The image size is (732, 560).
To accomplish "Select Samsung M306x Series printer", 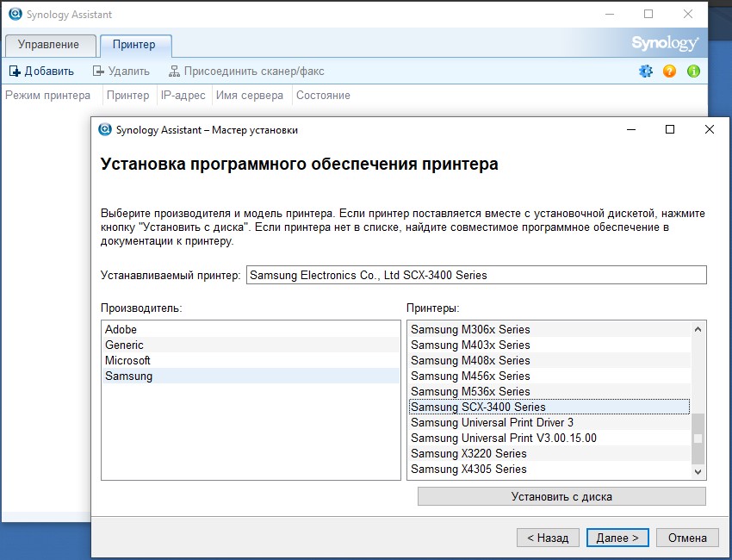I will [x=549, y=329].
